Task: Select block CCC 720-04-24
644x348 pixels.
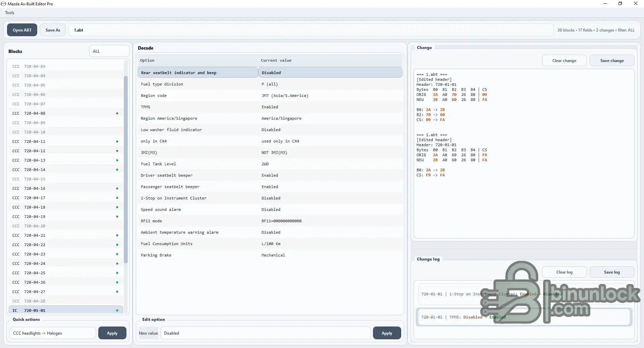Action: [x=65, y=264]
